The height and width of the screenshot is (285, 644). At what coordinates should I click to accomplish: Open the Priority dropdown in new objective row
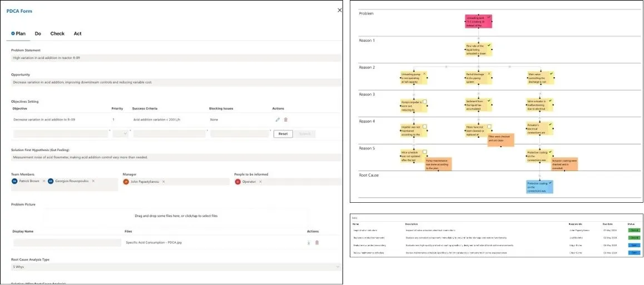click(120, 134)
